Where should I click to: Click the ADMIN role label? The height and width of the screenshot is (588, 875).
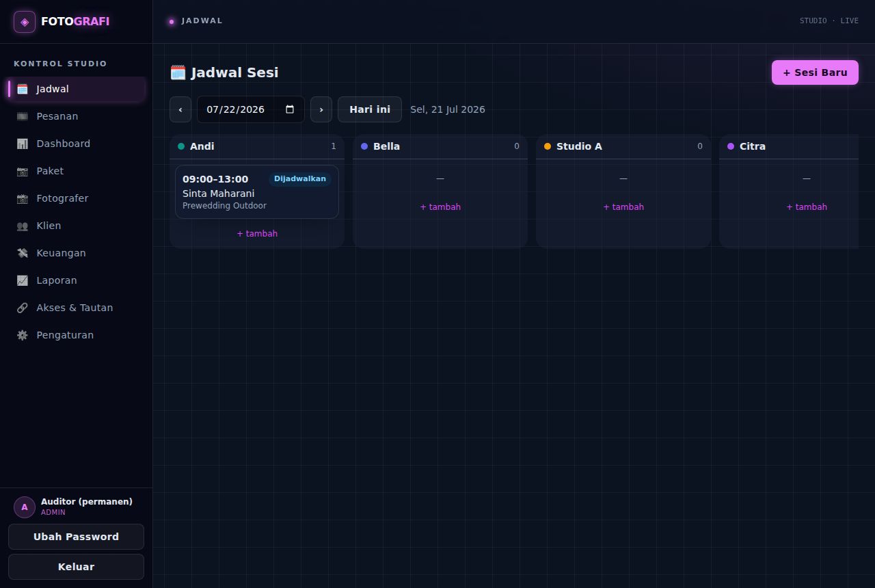pos(53,512)
